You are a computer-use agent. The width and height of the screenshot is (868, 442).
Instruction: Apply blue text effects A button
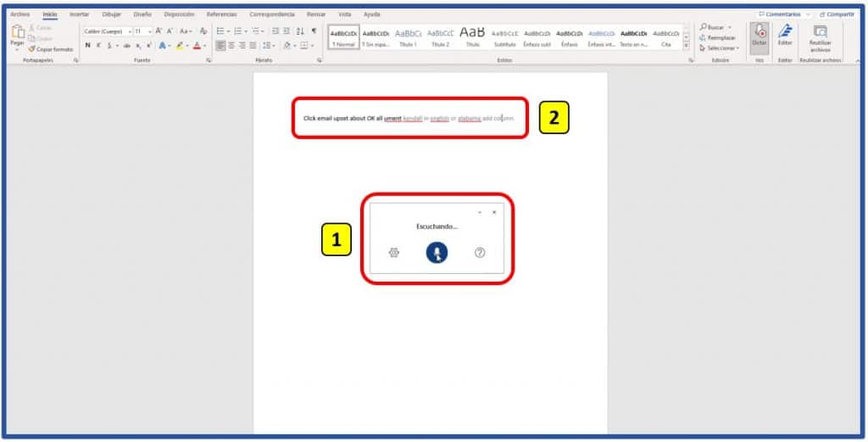[162, 46]
